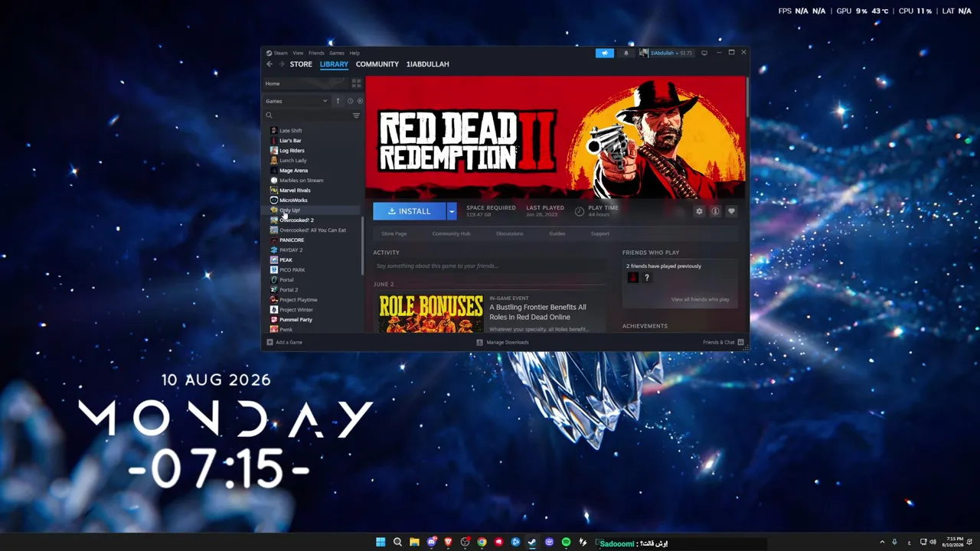
Task: Expand the Games filter dropdown
Action: [x=296, y=101]
